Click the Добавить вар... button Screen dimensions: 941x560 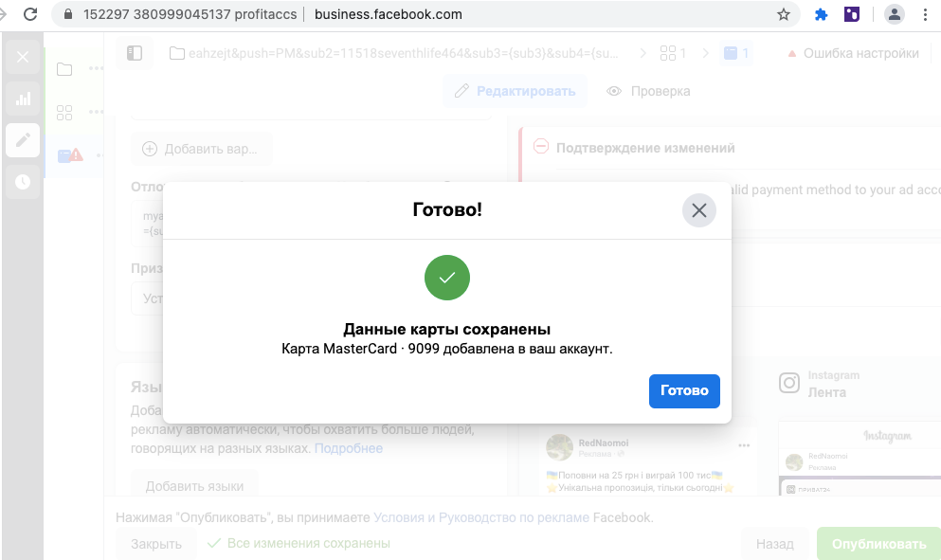201,149
